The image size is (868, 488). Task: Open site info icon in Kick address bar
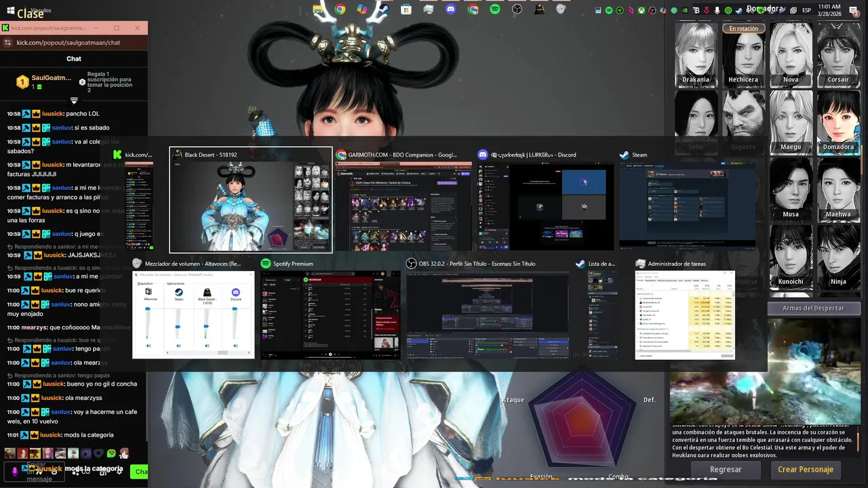7,43
